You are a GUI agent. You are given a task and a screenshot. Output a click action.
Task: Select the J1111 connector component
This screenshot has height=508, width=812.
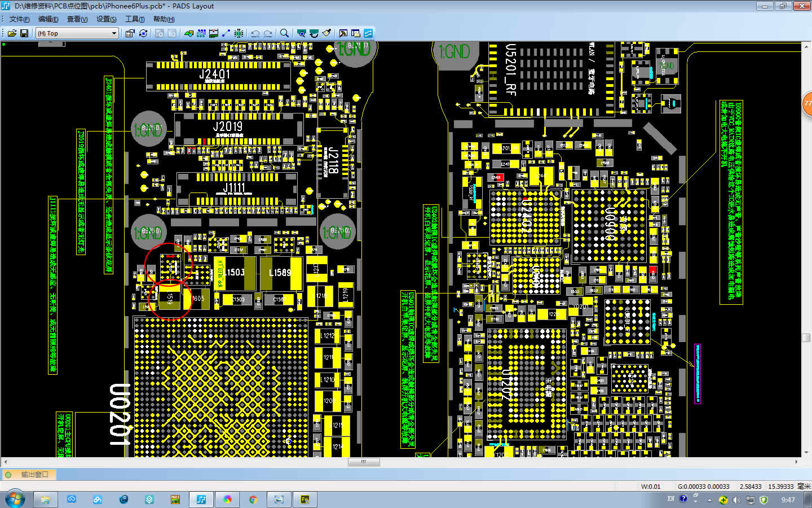click(237, 189)
